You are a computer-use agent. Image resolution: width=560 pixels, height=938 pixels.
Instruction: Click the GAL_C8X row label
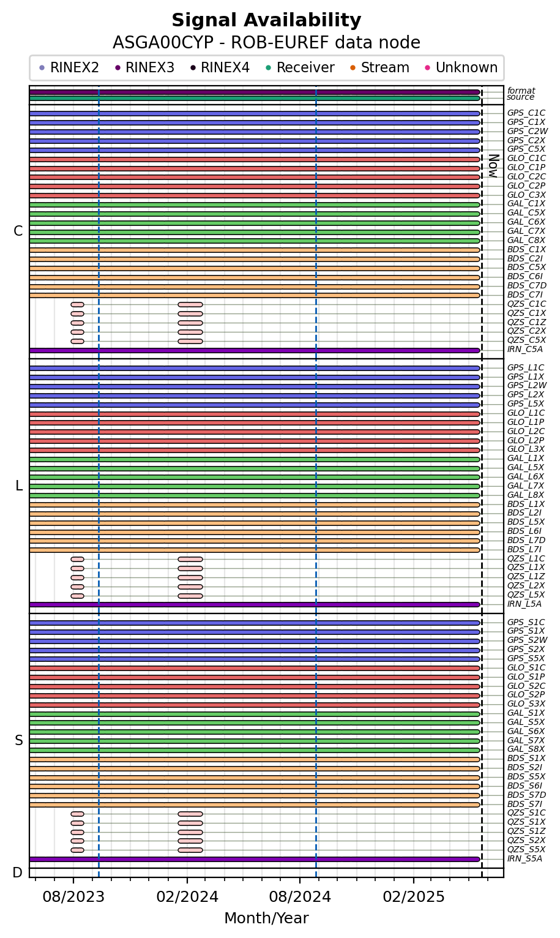(x=526, y=241)
